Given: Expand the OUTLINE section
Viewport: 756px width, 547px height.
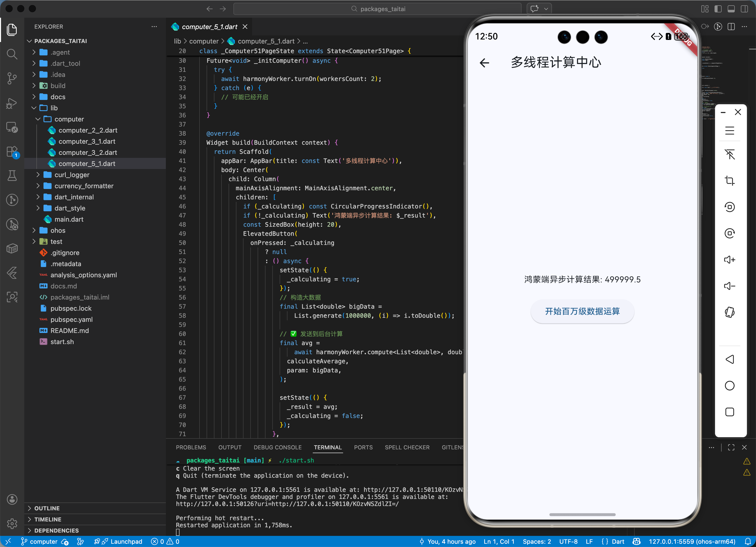Looking at the screenshot, I should [x=47, y=508].
